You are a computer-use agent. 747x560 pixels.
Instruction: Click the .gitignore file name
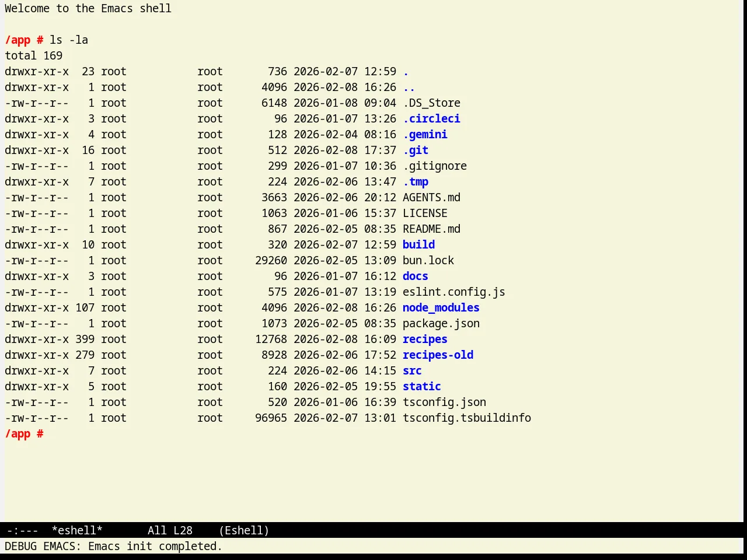(435, 166)
